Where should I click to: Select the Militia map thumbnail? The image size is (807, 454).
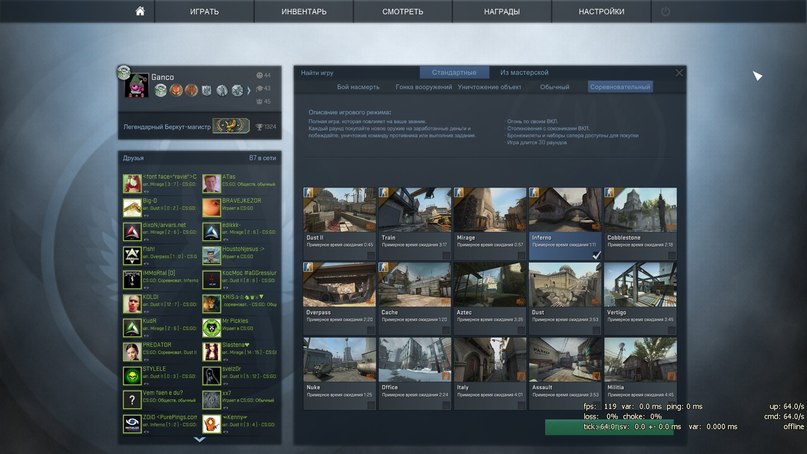pyautogui.click(x=640, y=360)
